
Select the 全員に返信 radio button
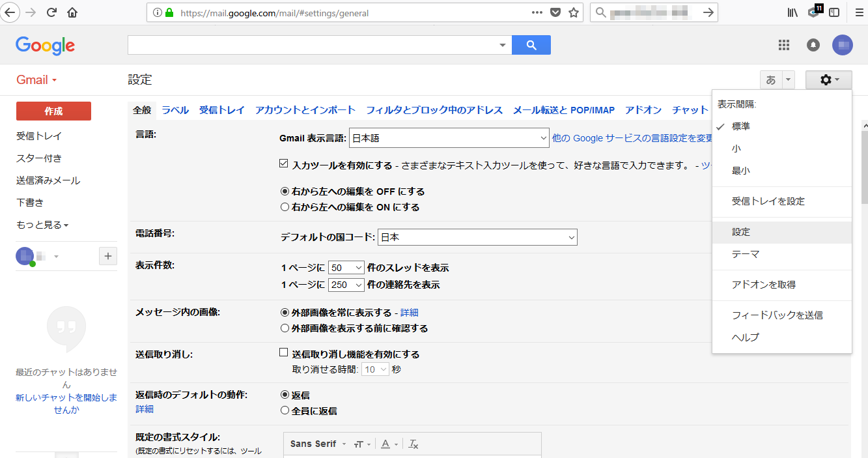[x=285, y=410]
